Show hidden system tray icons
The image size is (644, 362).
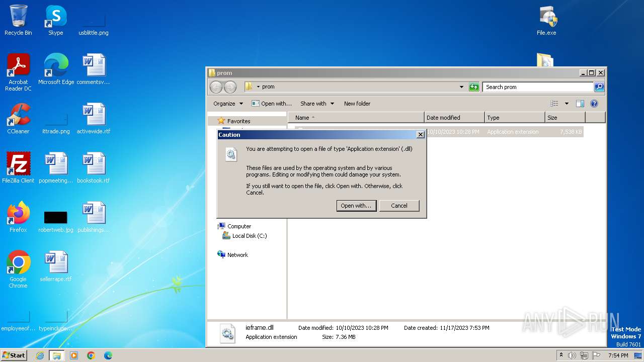[561, 355]
